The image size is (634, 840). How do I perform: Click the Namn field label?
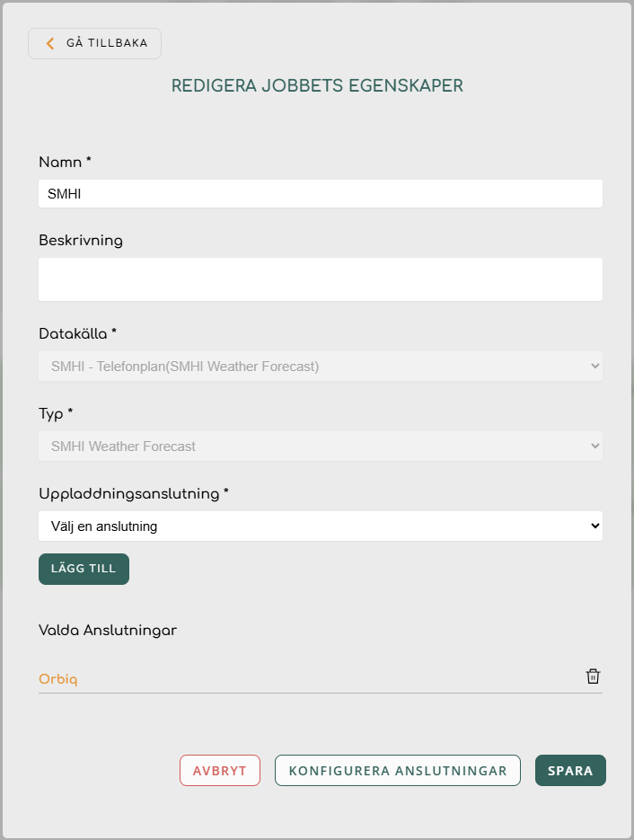pyautogui.click(x=65, y=162)
